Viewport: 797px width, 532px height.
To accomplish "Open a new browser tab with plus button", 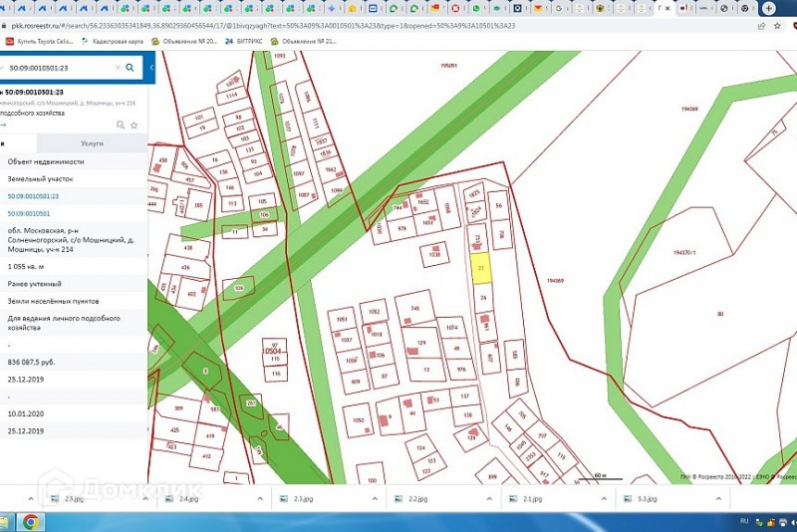I will [x=768, y=8].
